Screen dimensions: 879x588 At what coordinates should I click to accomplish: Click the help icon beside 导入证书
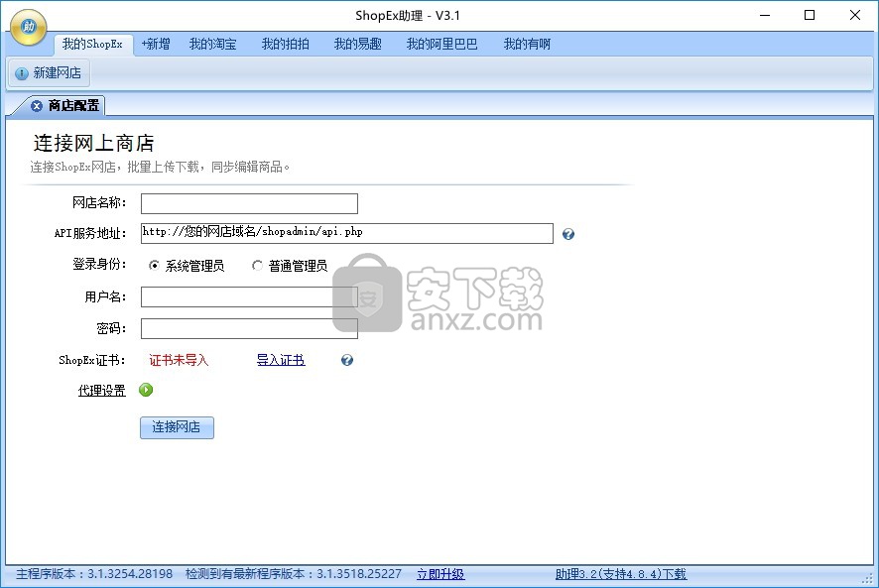[x=347, y=360]
